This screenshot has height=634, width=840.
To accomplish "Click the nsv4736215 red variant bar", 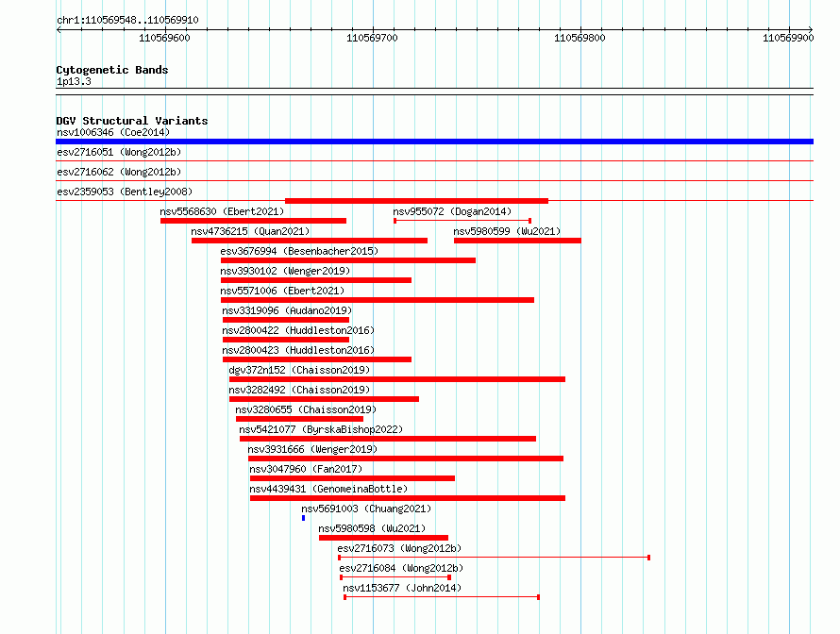I will coord(310,241).
